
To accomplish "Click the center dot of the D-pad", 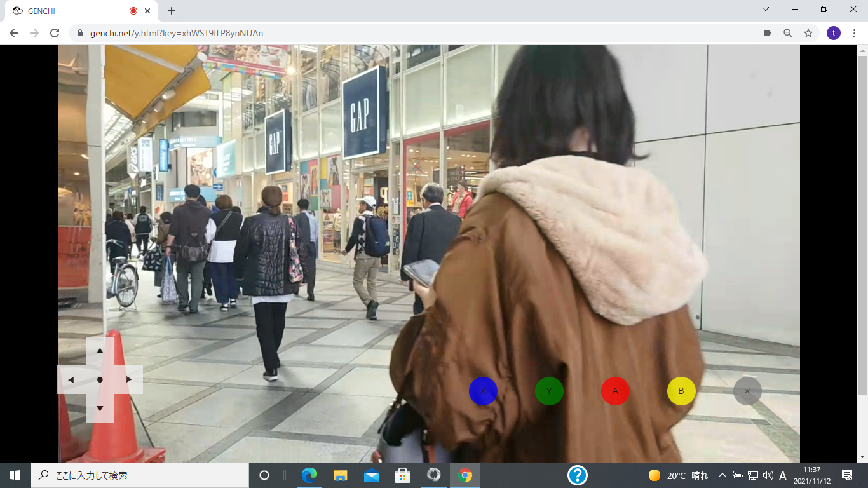I will point(100,379).
